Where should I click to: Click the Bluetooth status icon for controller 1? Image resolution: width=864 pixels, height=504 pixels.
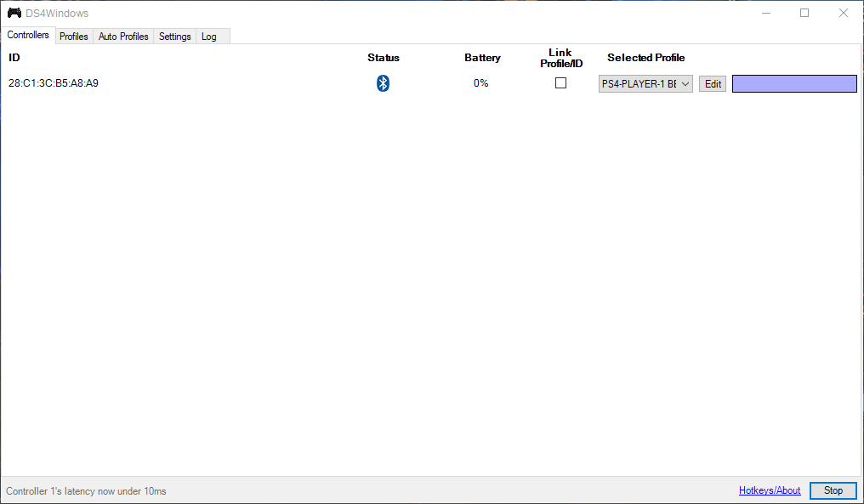click(383, 83)
